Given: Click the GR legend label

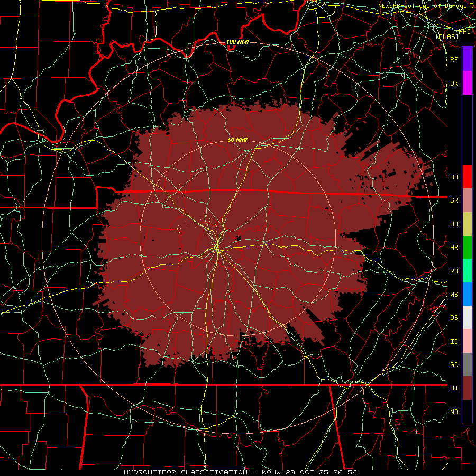Looking at the screenshot, I should coord(454,200).
